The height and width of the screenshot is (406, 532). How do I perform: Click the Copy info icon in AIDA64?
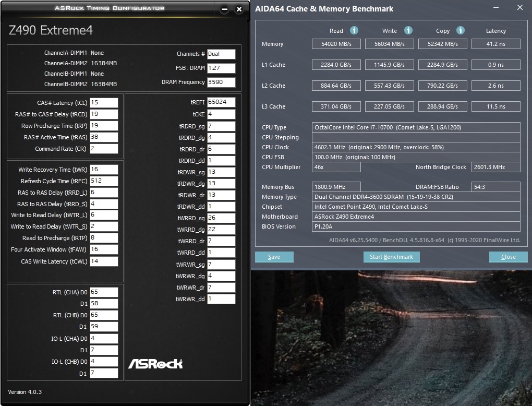click(461, 31)
